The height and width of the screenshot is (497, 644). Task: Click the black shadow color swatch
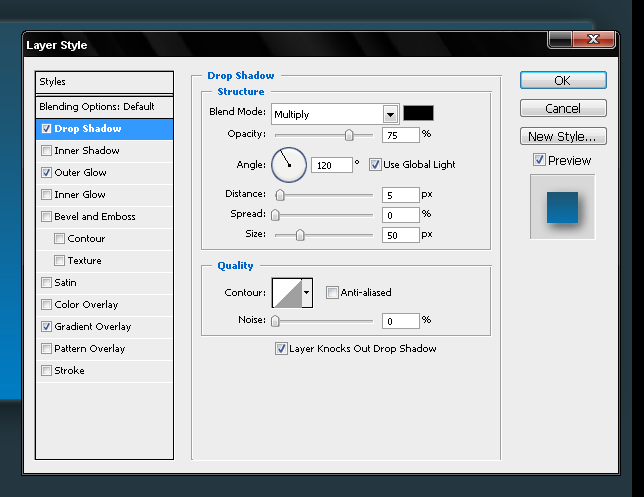pos(418,114)
